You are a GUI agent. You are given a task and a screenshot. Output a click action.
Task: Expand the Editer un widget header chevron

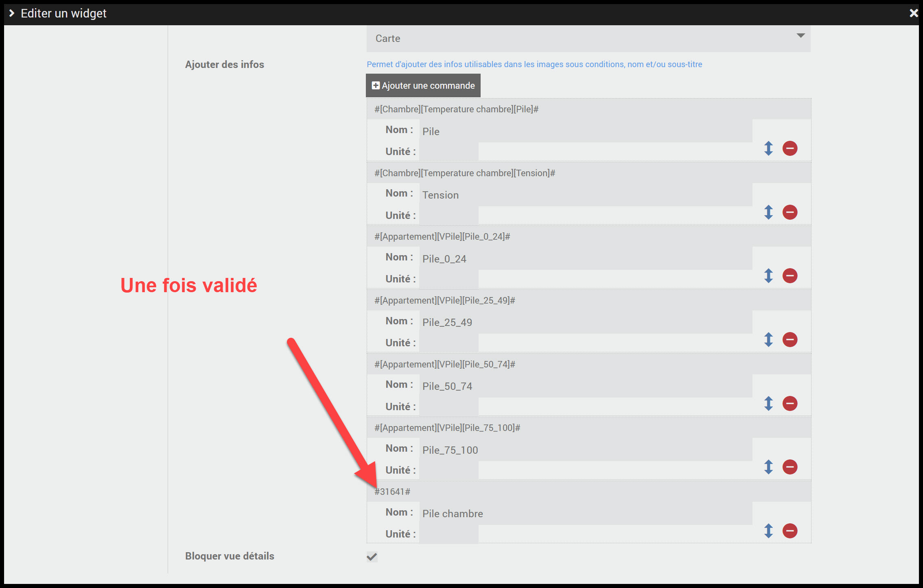[12, 13]
